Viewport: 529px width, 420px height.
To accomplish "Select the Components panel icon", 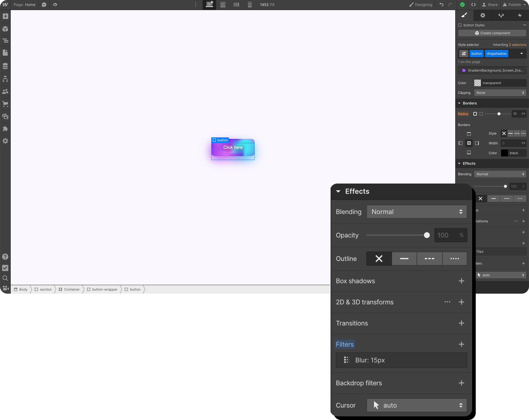I will click(x=5, y=29).
